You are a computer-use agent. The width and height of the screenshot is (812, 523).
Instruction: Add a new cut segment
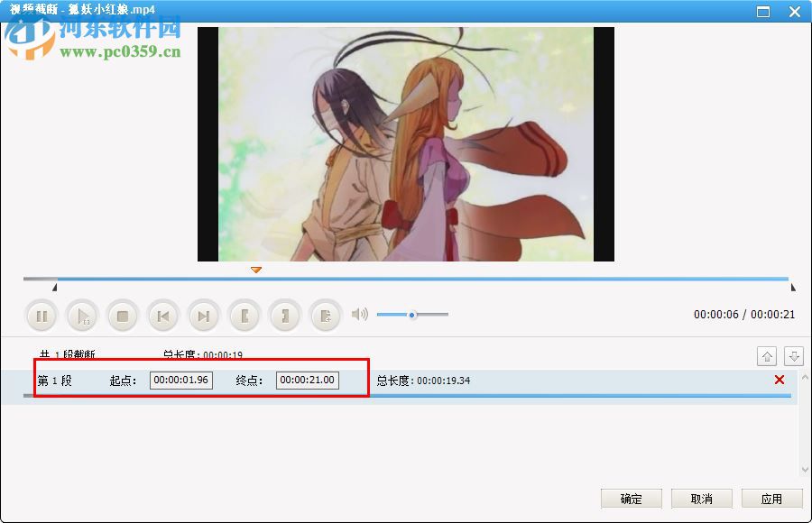(x=325, y=316)
